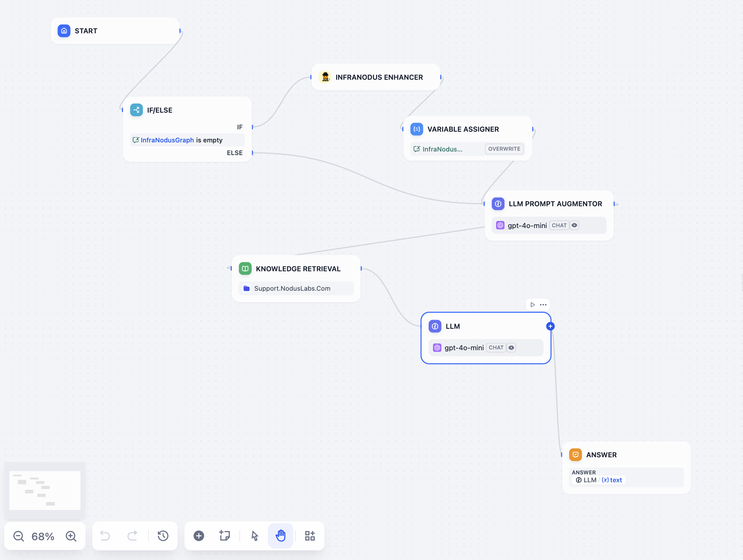Click the OVERWRITE badge in Variable Assigner

(x=504, y=149)
